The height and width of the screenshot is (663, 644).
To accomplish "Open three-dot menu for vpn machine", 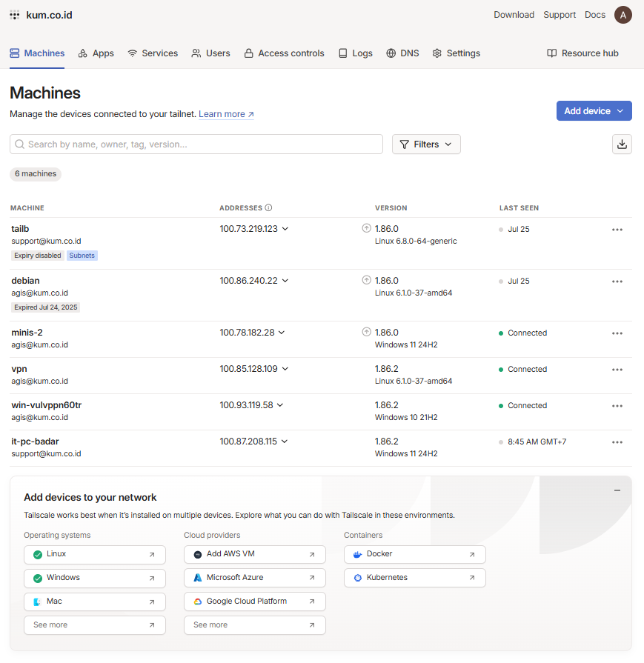I will coord(617,370).
